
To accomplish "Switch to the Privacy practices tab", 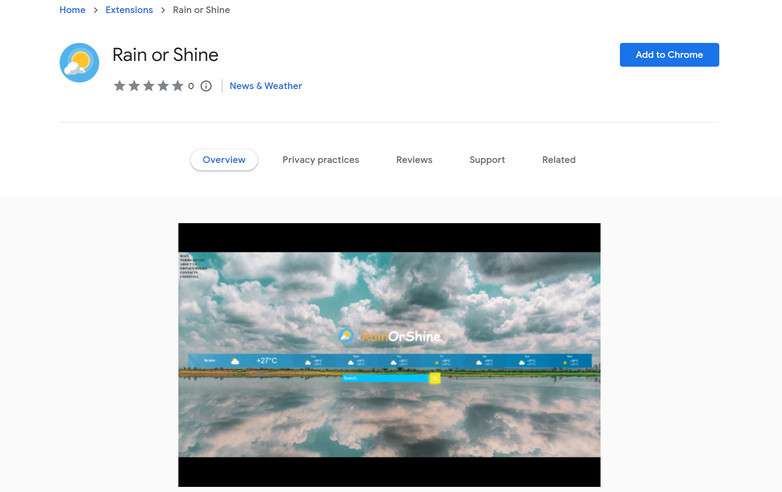I will (321, 160).
